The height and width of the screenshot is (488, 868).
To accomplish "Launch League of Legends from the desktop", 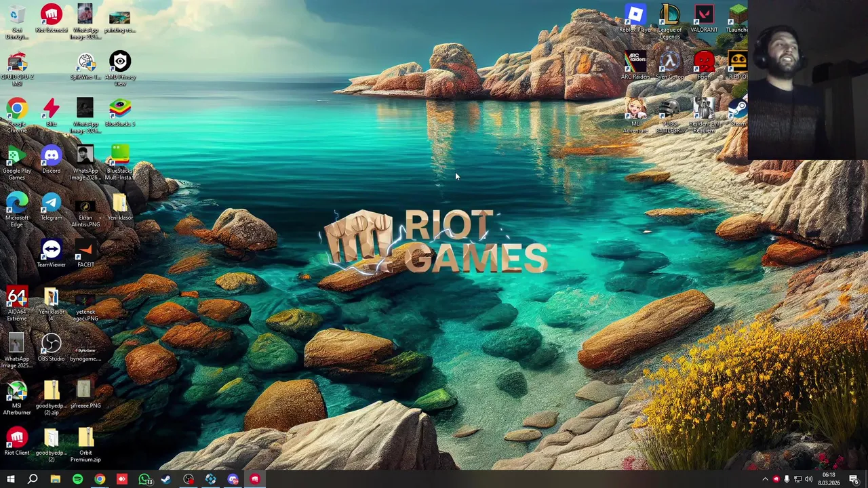I will 670,22.
